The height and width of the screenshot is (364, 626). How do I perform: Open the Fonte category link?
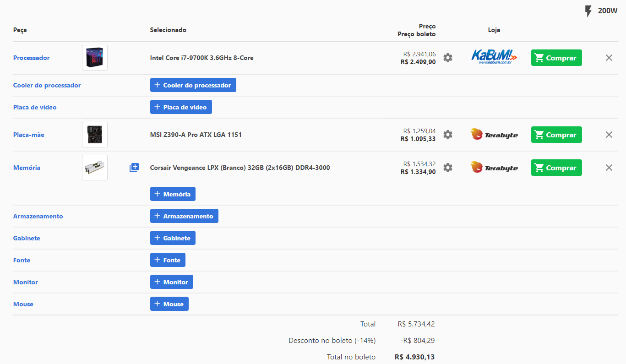[x=22, y=260]
